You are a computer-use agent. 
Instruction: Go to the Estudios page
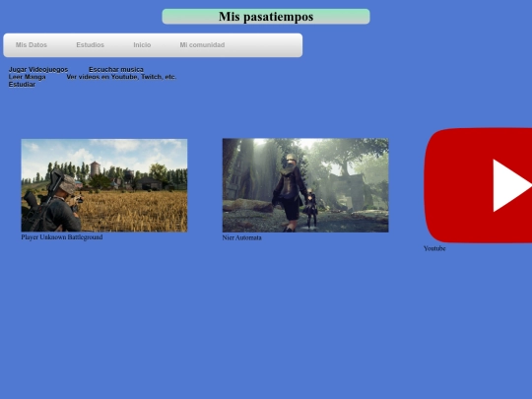91,44
